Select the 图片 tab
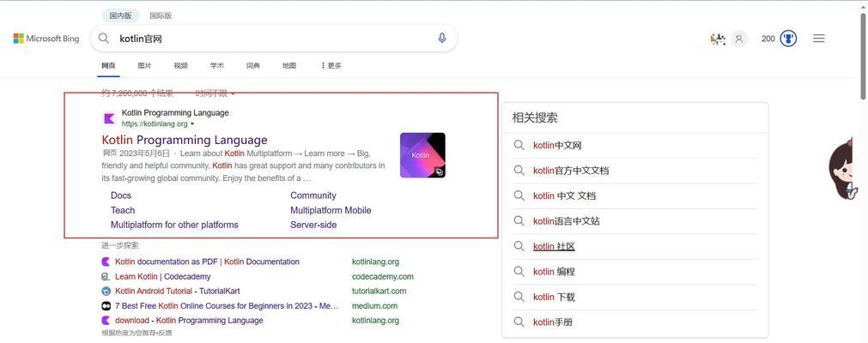Viewport: 868px width, 343px height. 144,65
